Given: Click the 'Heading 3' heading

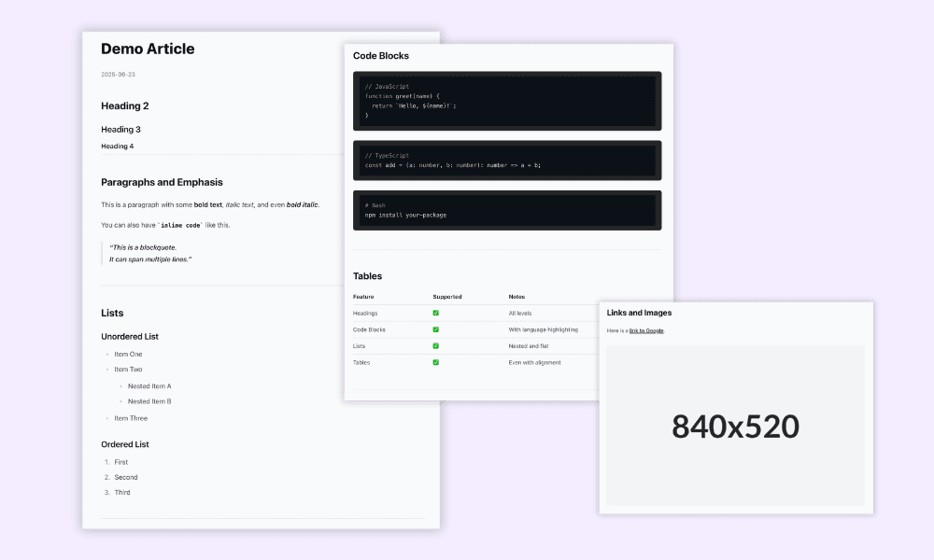Looking at the screenshot, I should 120,129.
